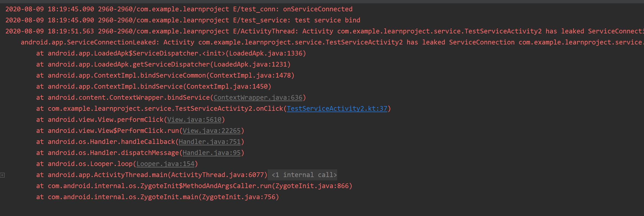Follow the View.java:22265 link
Image resolution: width=644 pixels, height=216 pixels.
pyautogui.click(x=211, y=131)
